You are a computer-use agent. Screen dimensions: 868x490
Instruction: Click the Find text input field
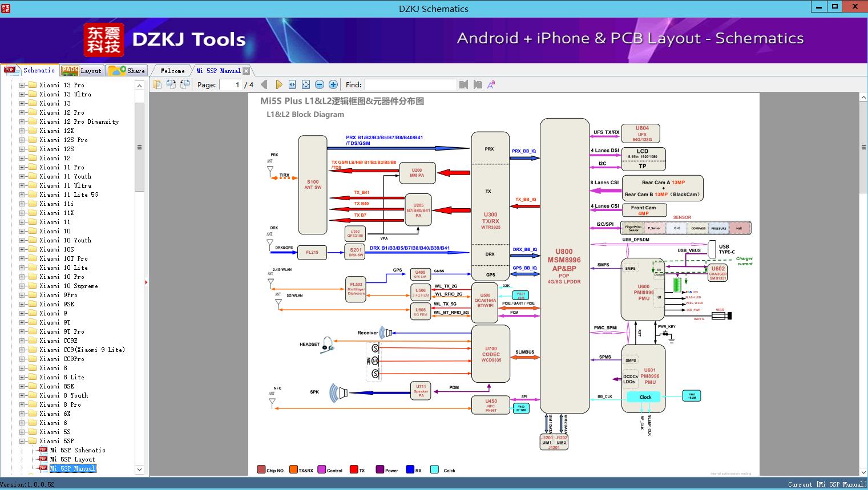(x=410, y=84)
